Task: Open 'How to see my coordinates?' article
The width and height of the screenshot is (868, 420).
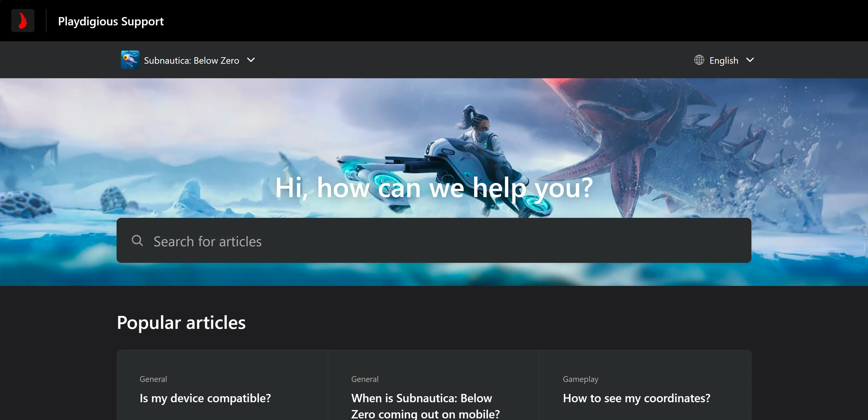Action: point(636,398)
